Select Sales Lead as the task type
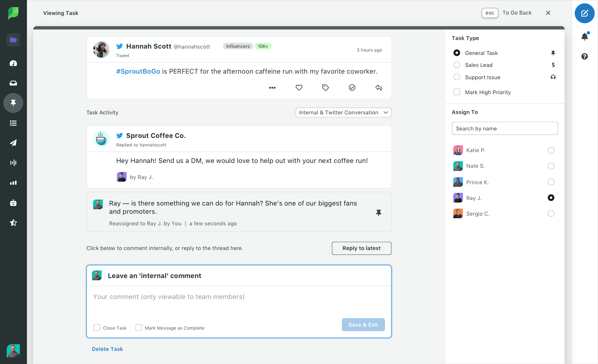This screenshot has height=364, width=598. click(457, 65)
